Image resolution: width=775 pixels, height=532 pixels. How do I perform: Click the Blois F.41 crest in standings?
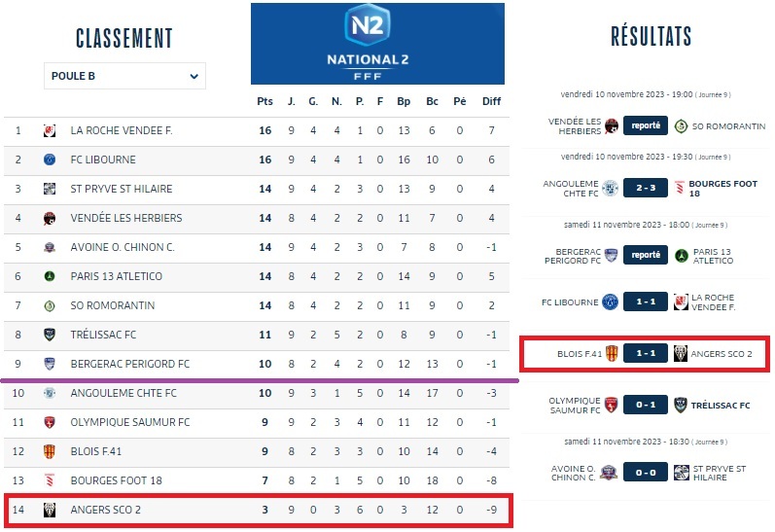pos(49,451)
